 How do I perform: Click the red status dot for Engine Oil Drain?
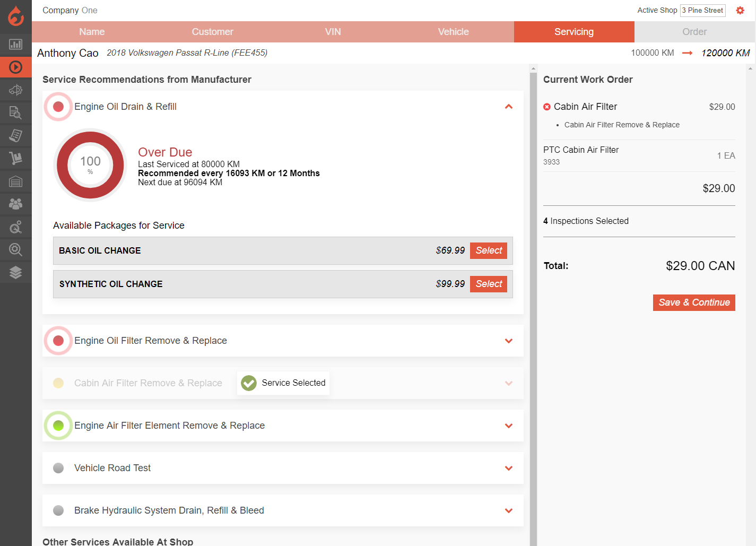[58, 107]
